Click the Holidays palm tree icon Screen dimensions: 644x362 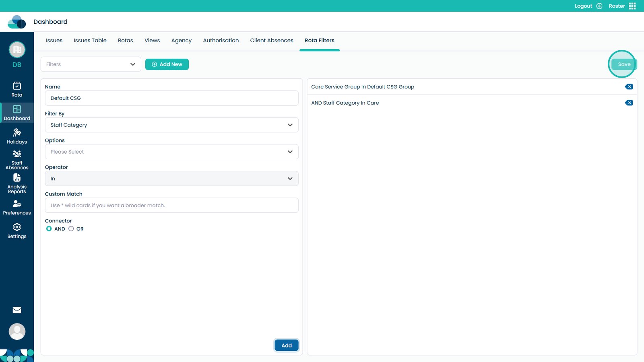click(17, 133)
